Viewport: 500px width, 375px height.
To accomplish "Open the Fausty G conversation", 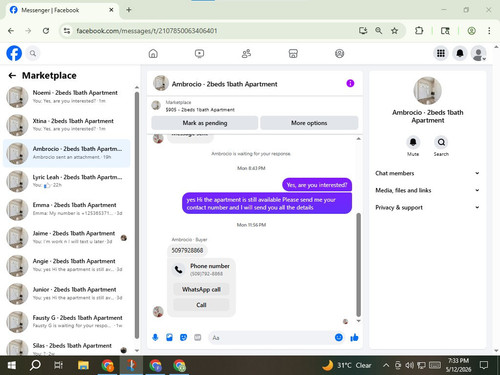I will point(67,322).
